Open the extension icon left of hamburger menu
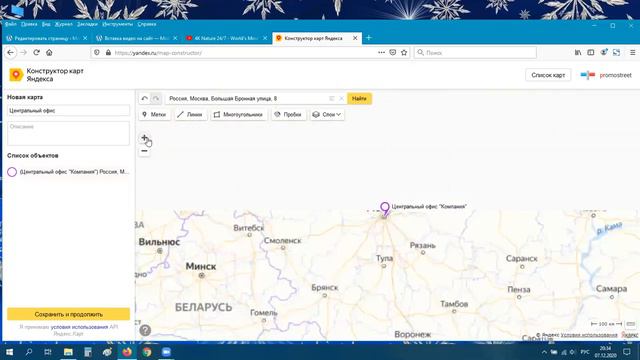Viewport: 640px width, 360px height. click(x=617, y=53)
